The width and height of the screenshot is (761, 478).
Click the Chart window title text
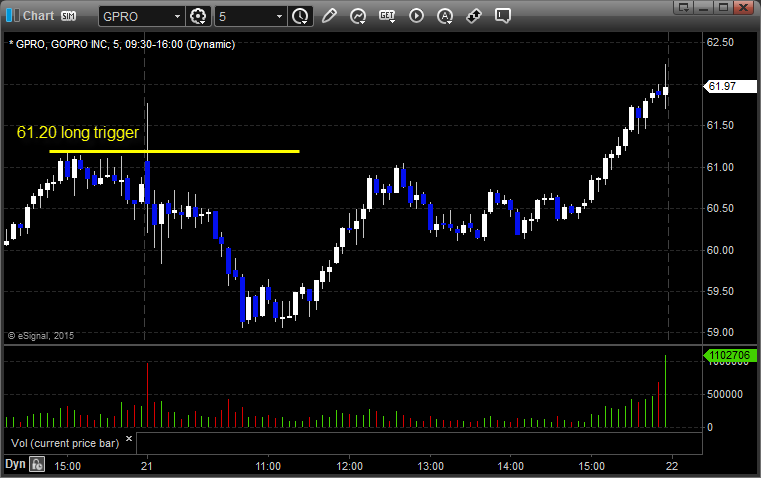tap(38, 16)
